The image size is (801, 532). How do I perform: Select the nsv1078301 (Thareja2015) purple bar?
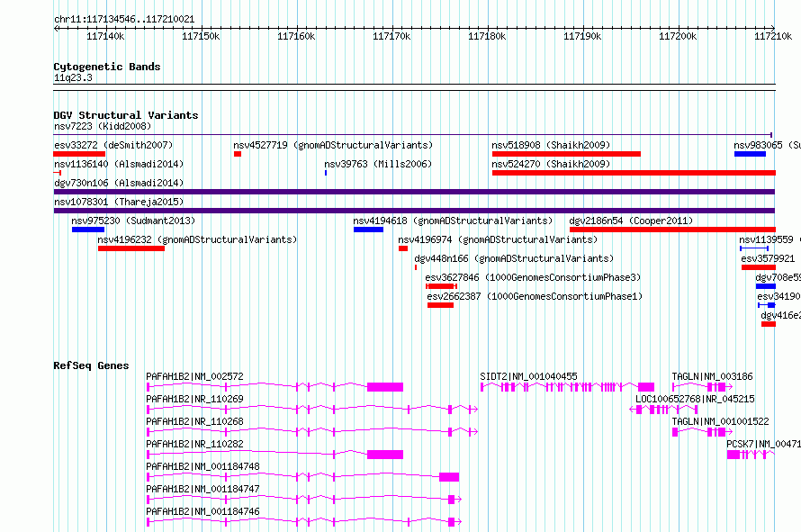point(414,211)
